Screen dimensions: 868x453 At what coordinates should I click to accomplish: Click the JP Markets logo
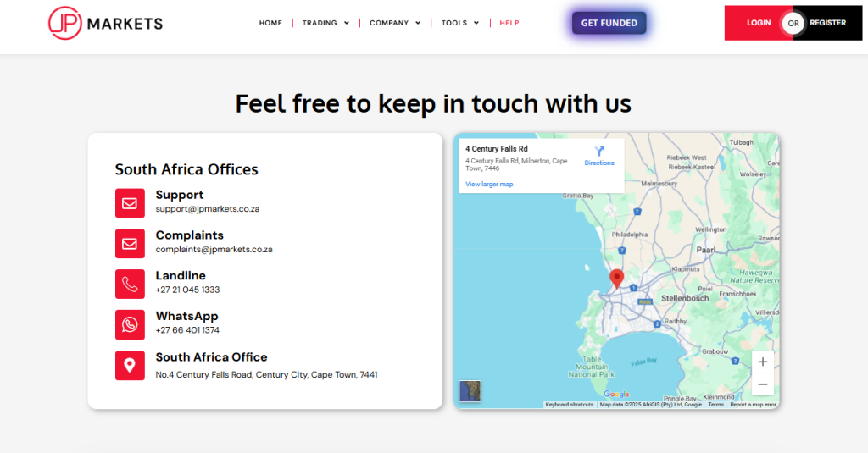[105, 24]
